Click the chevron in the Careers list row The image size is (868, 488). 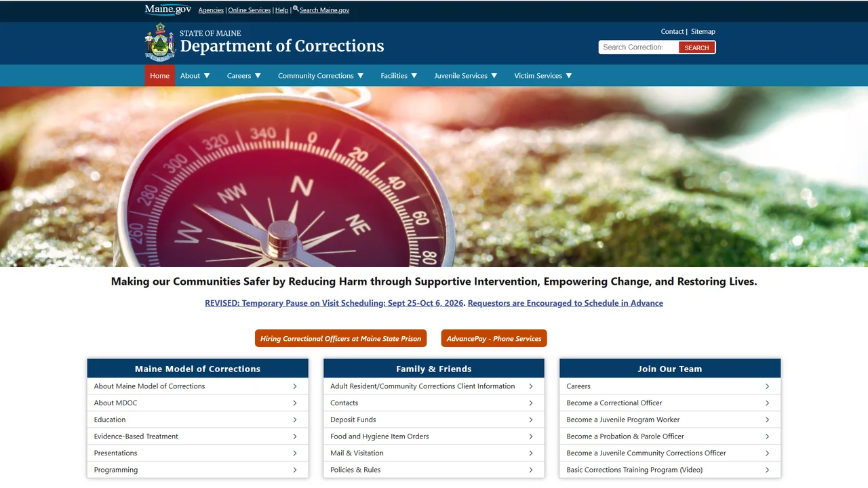[x=767, y=386]
